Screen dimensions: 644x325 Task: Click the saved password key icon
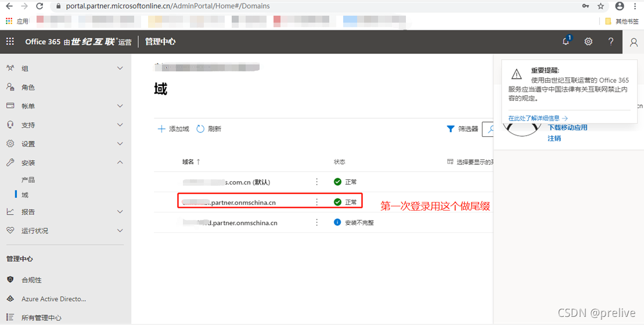(585, 6)
